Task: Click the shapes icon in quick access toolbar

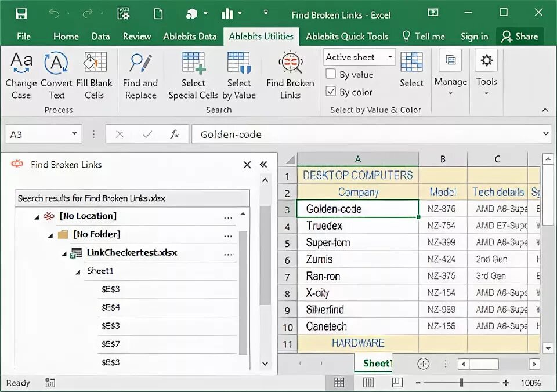Action: point(191,14)
